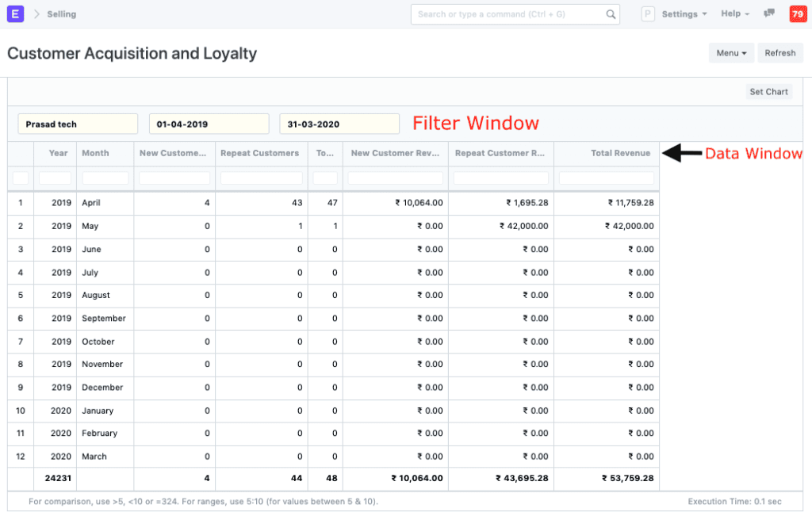Viewport: 812px width, 516px height.
Task: Click the Total Revenue column header
Action: tap(607, 153)
